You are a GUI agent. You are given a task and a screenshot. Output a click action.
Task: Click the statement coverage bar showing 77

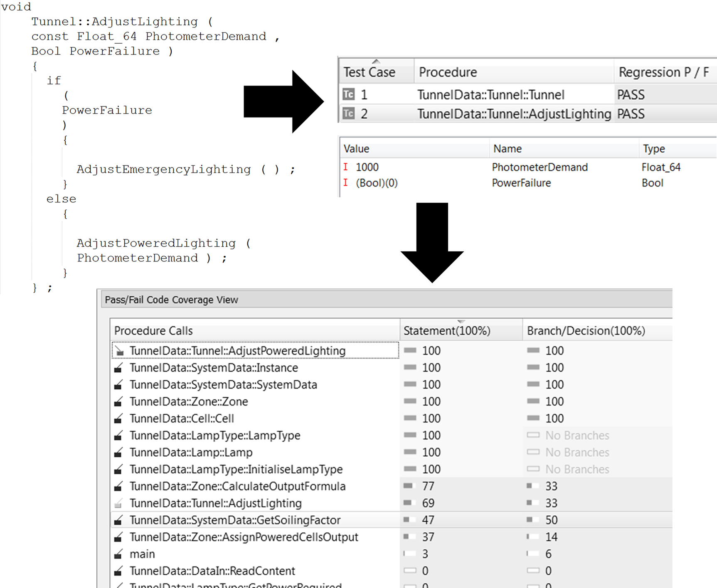(x=410, y=486)
